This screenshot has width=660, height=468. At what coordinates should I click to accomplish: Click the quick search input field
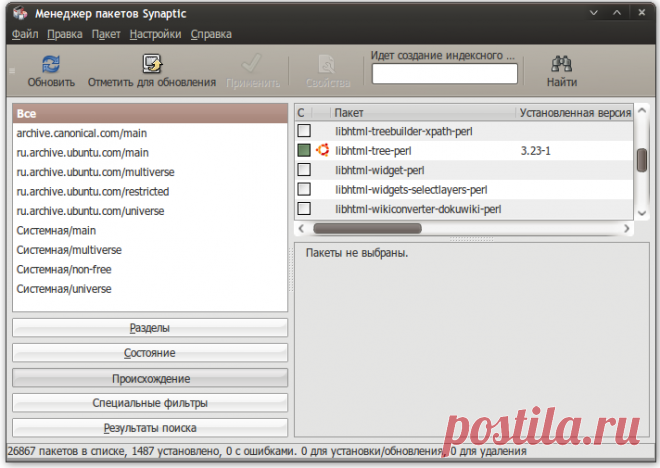tap(444, 74)
